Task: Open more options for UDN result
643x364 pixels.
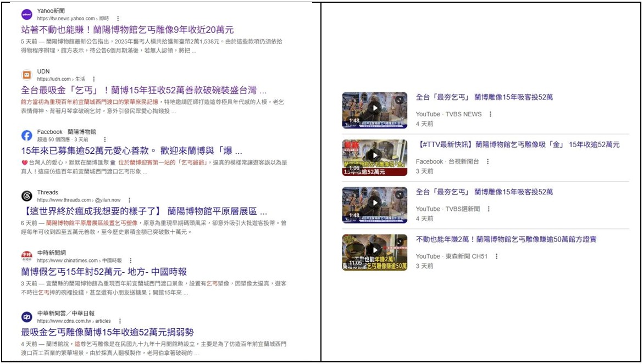Action: pos(94,79)
